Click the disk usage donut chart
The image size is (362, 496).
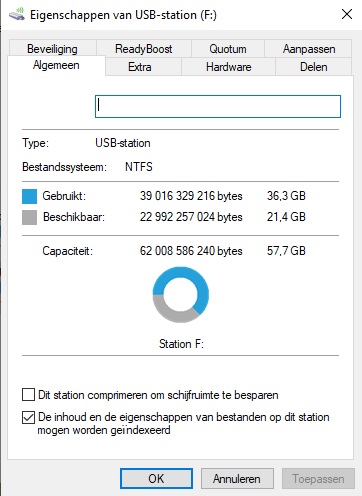[x=181, y=294]
